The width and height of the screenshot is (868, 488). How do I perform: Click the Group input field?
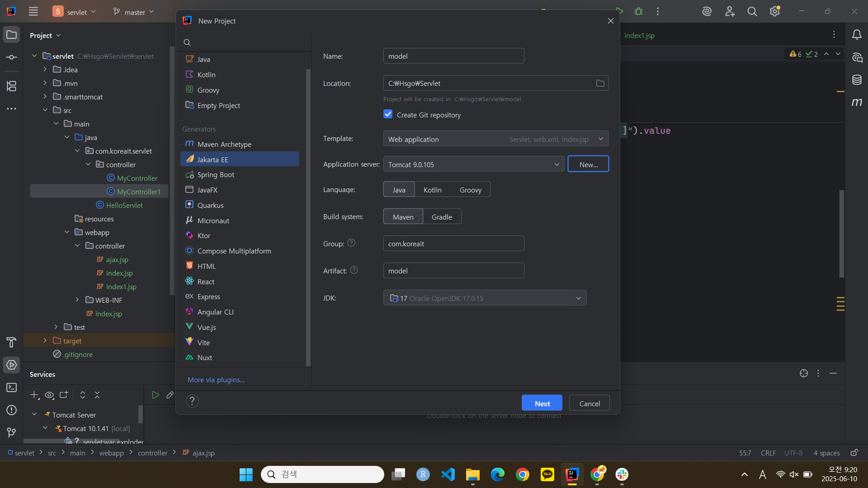453,244
